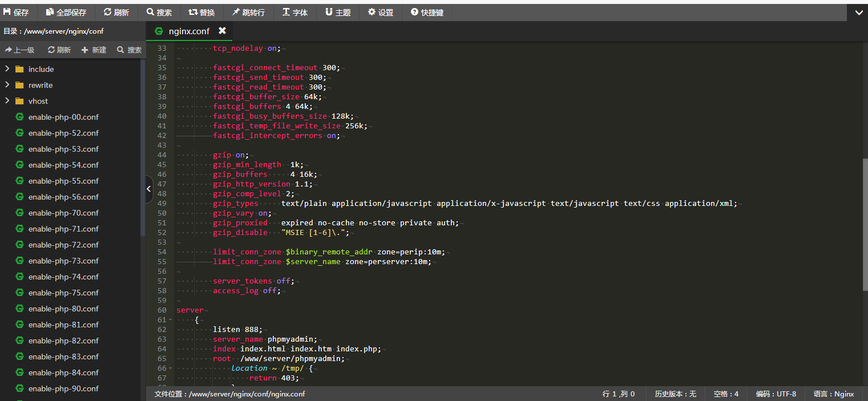Click file tree scrollbar
This screenshot has width=868, height=401.
click(143, 147)
